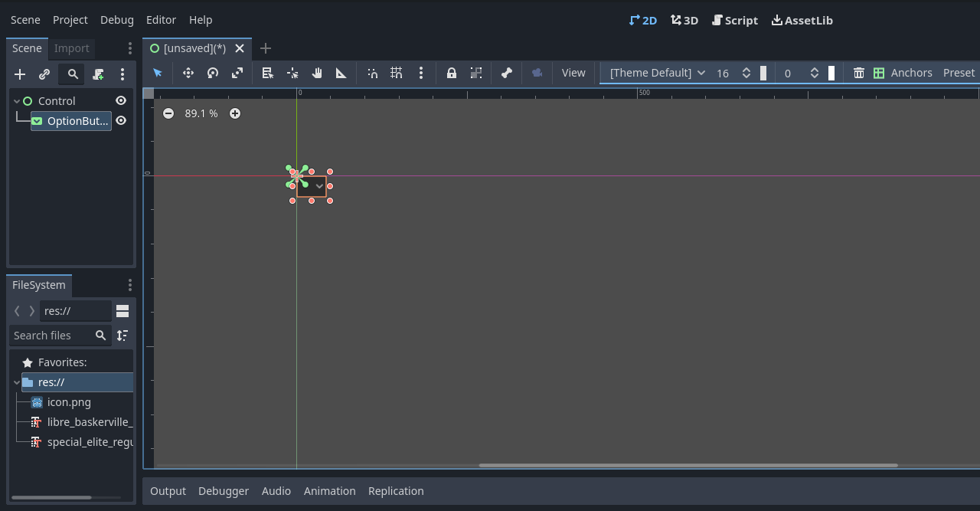
Task: Zoom out the viewport with minus
Action: click(168, 113)
